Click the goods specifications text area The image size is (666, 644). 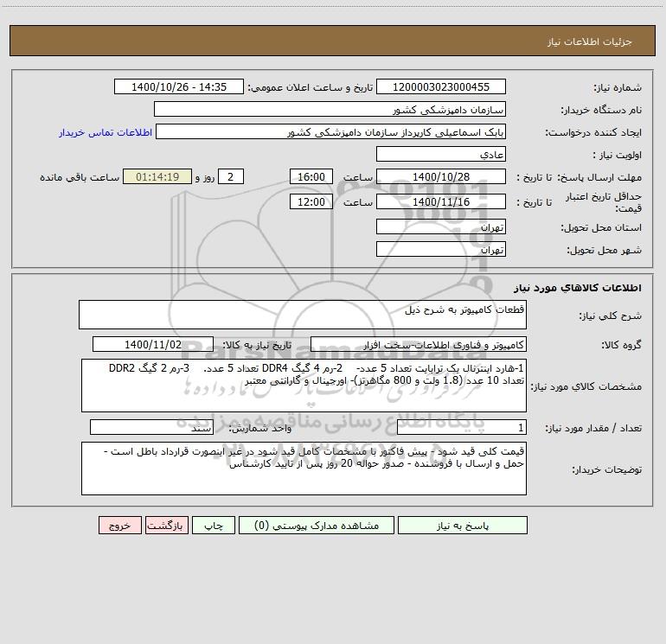tap(304, 386)
